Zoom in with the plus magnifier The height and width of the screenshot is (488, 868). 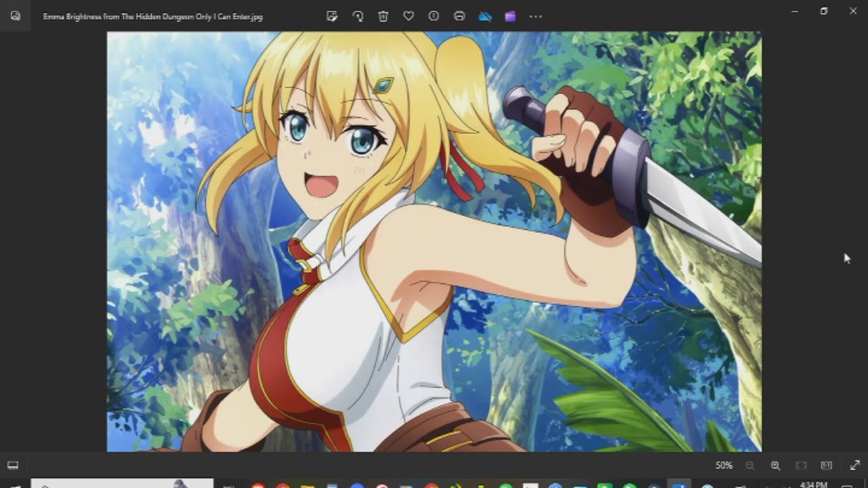(x=775, y=466)
